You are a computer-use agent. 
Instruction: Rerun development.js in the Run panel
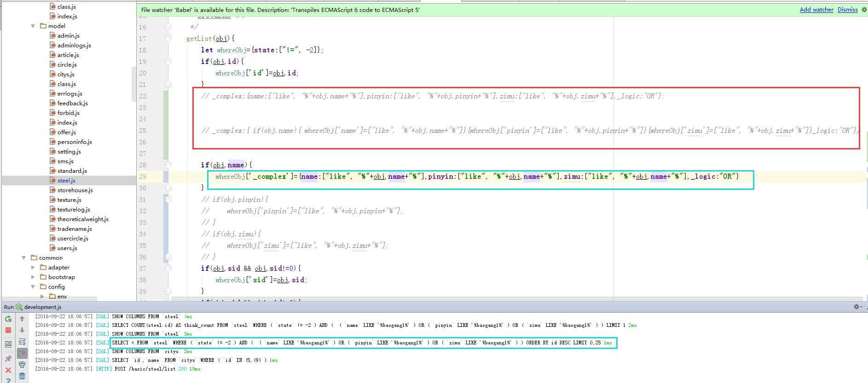[8, 319]
